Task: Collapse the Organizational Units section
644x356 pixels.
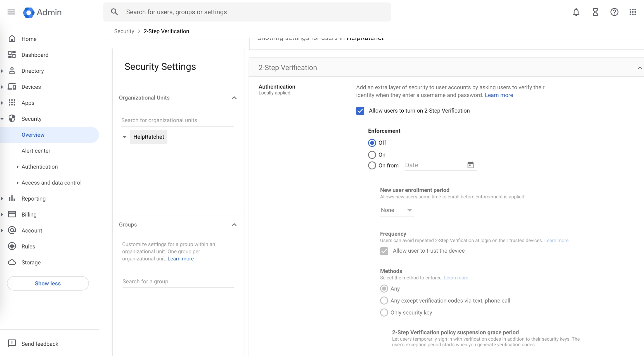Action: click(x=234, y=98)
